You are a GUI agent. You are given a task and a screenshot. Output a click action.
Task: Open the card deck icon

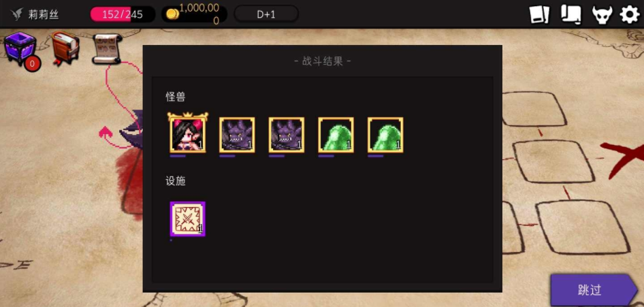click(540, 15)
